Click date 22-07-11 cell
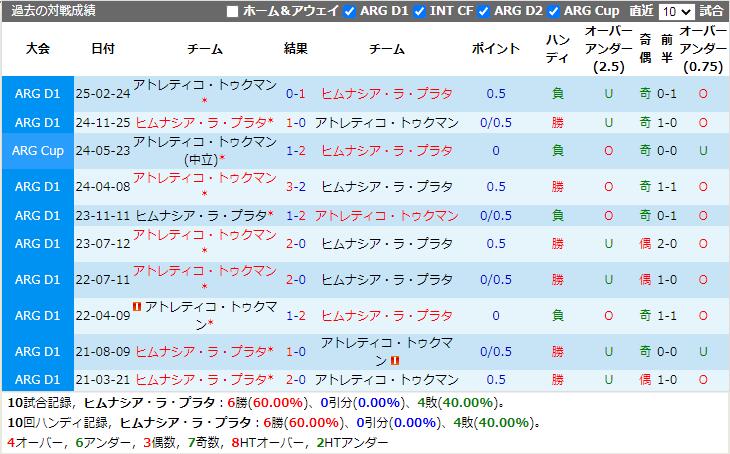 pyautogui.click(x=103, y=280)
